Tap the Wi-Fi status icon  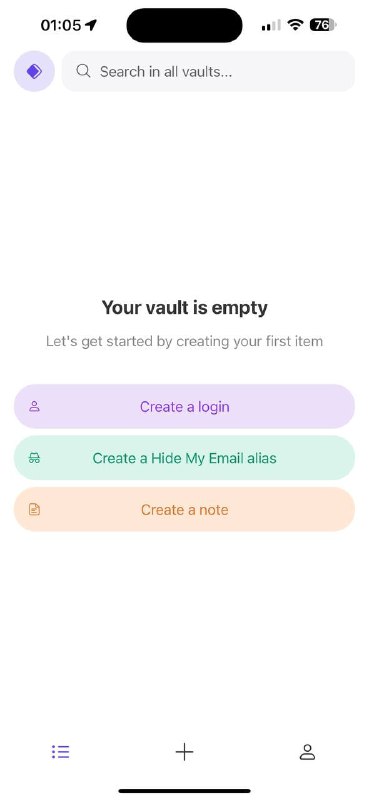point(295,24)
